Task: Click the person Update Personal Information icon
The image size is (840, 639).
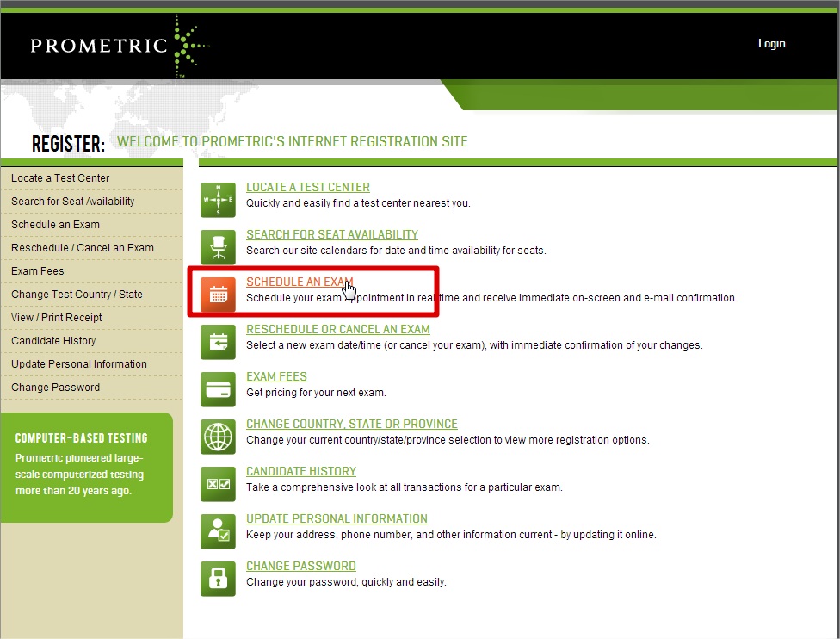Action: (x=218, y=531)
